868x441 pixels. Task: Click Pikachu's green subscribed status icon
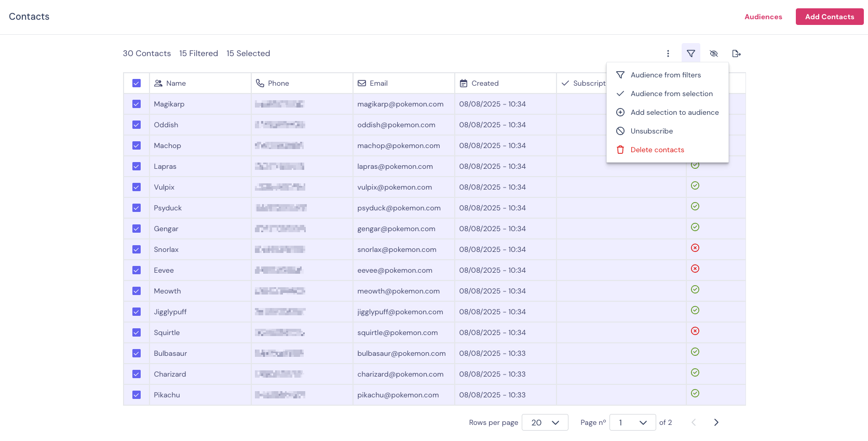coord(695,393)
